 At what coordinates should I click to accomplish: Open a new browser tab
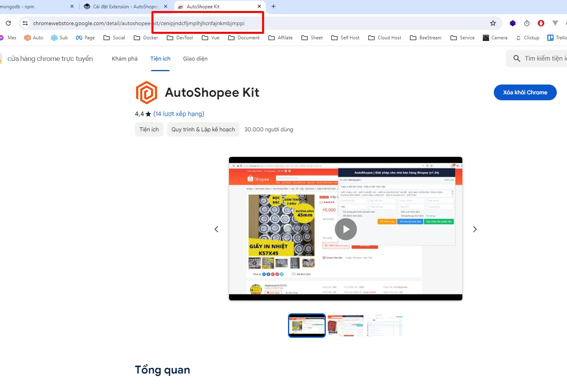(273, 6)
